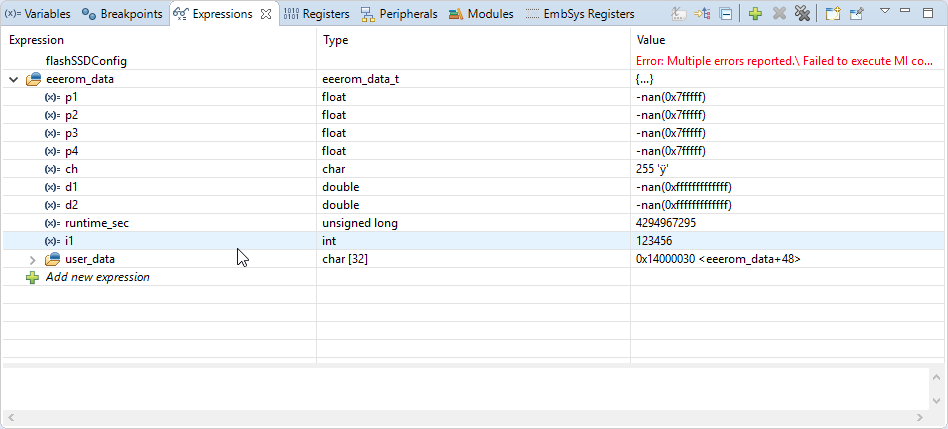
Task: Click the Collapse All toolbar icon
Action: (x=725, y=14)
